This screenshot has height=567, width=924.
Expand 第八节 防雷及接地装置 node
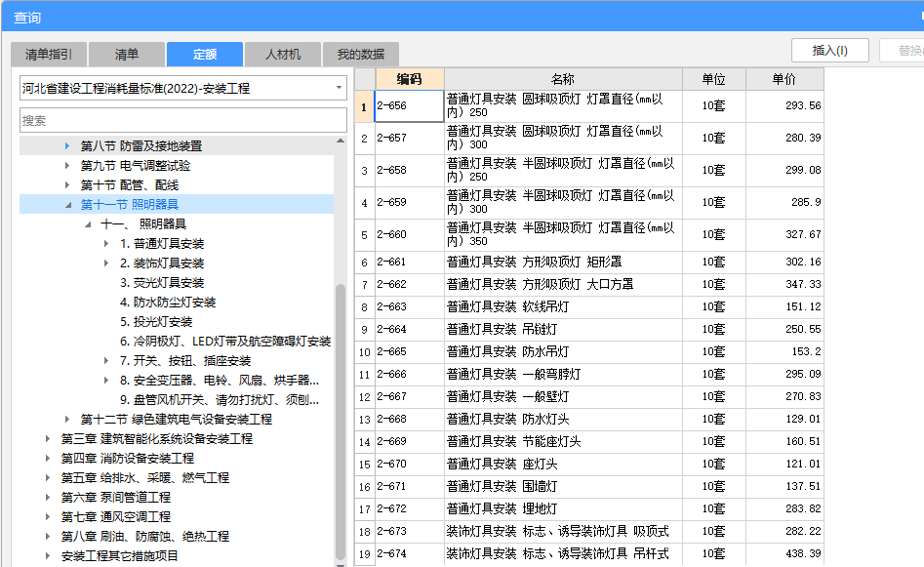(67, 145)
